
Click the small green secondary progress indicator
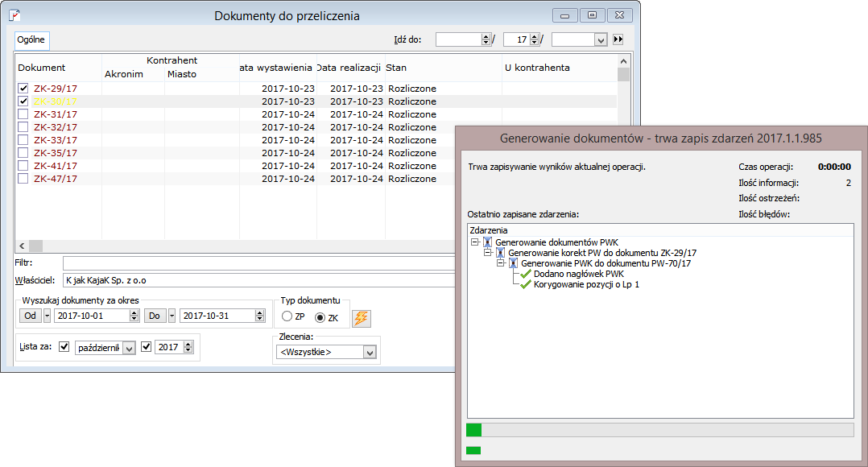click(x=473, y=450)
